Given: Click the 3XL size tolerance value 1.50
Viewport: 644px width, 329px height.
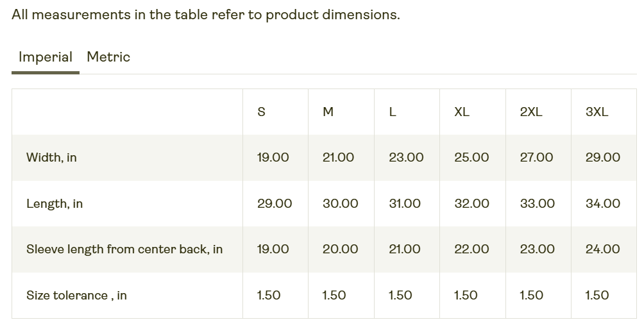Looking at the screenshot, I should [x=597, y=296].
